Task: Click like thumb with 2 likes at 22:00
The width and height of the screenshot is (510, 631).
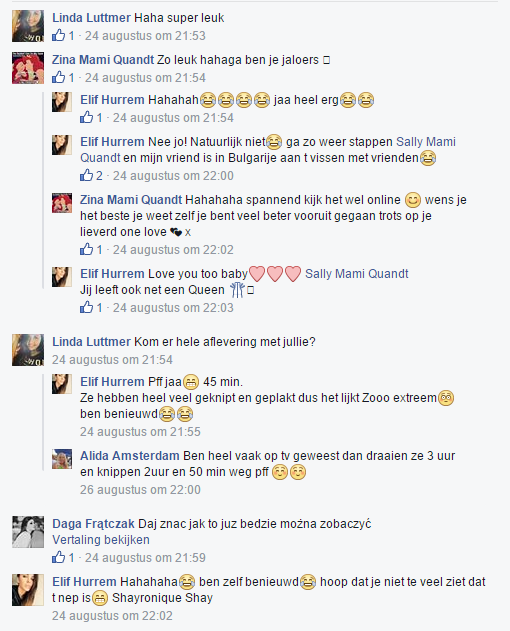Action: tap(87, 175)
